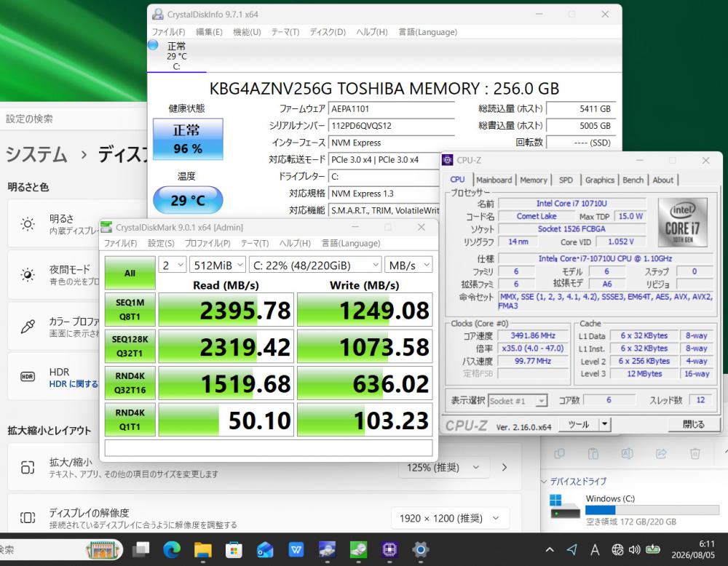Click Windows (C:) drive usage bar
Image resolution: width=728 pixels, height=566 pixels.
pyautogui.click(x=652, y=510)
